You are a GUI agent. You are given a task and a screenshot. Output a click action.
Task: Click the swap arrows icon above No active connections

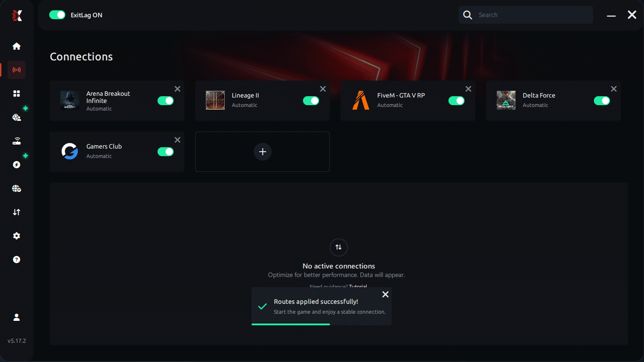tap(339, 247)
